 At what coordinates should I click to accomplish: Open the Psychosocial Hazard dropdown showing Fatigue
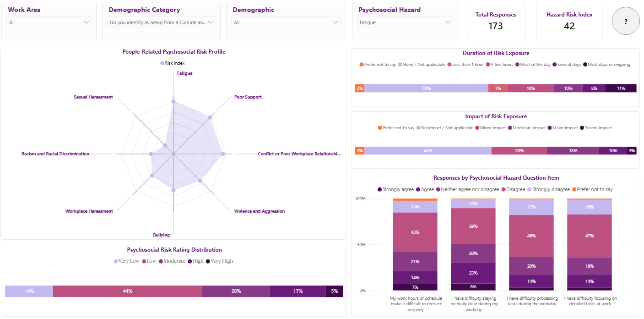click(405, 22)
